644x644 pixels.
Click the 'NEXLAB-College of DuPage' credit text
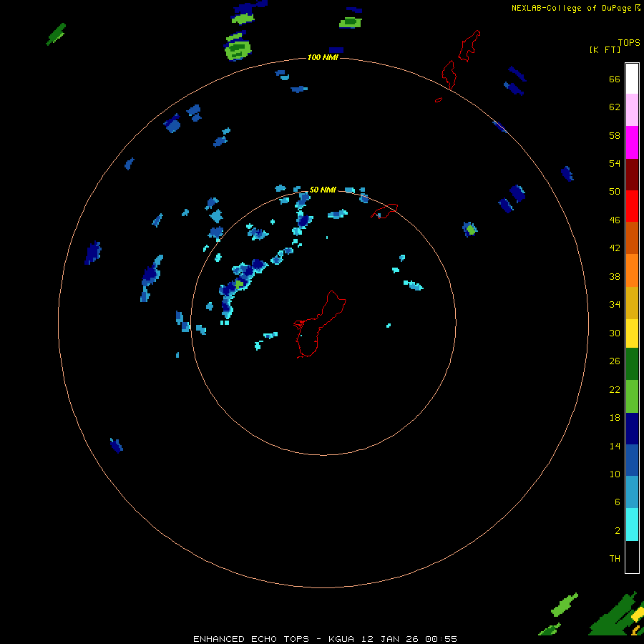[571, 8]
